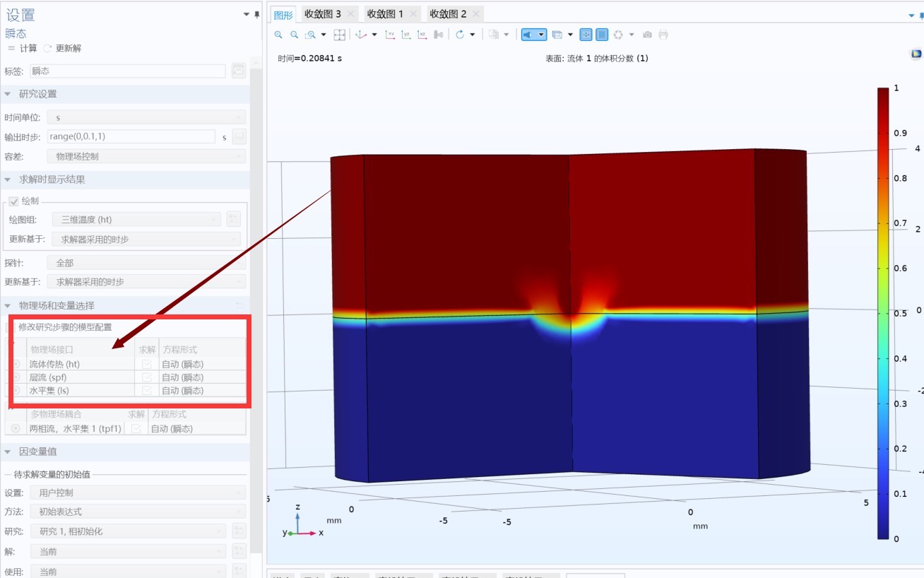This screenshot has height=578, width=924.
Task: Toggle the 绘制 checkbox
Action: pyautogui.click(x=14, y=201)
